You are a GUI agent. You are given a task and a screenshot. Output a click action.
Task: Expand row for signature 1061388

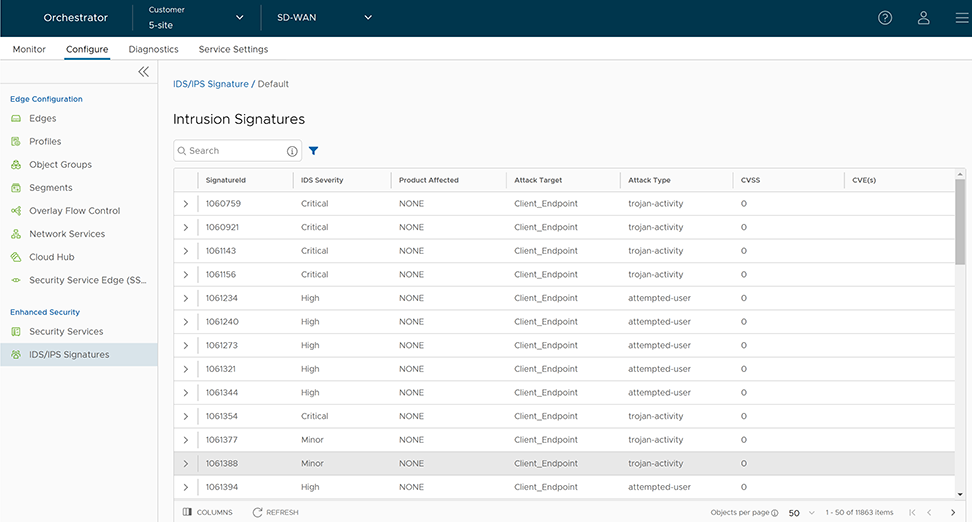(186, 464)
